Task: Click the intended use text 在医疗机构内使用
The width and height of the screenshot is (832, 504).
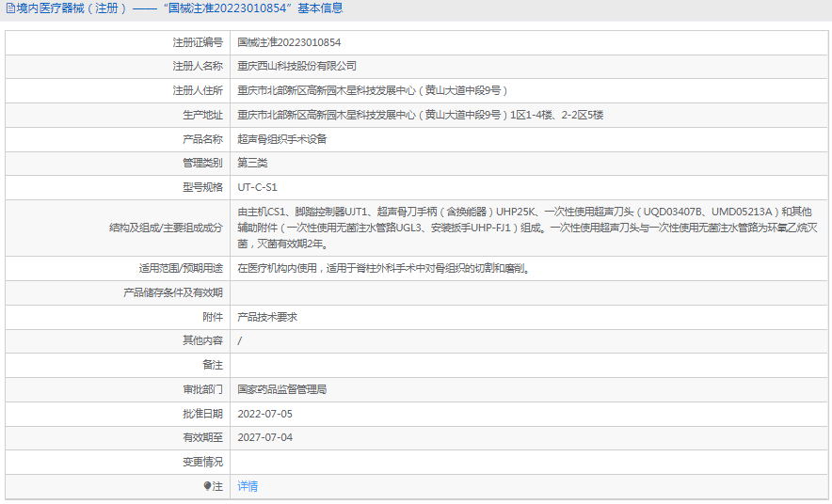Action: (x=384, y=268)
